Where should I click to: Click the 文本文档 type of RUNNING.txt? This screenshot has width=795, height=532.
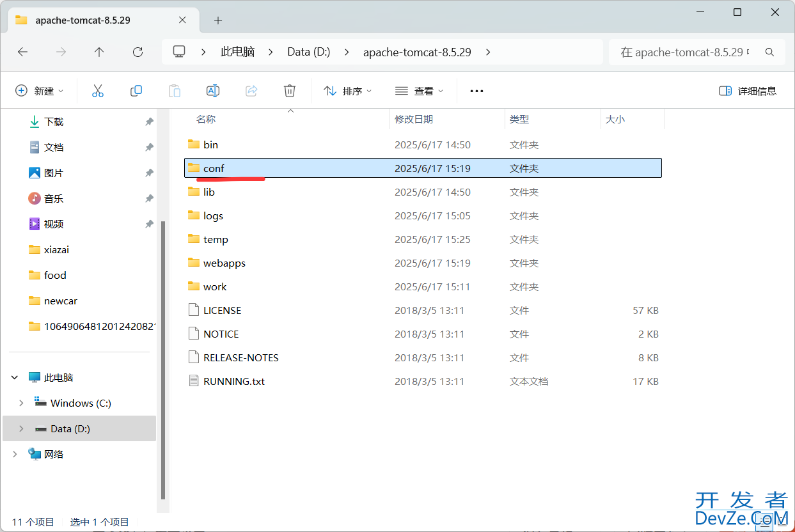coord(529,381)
